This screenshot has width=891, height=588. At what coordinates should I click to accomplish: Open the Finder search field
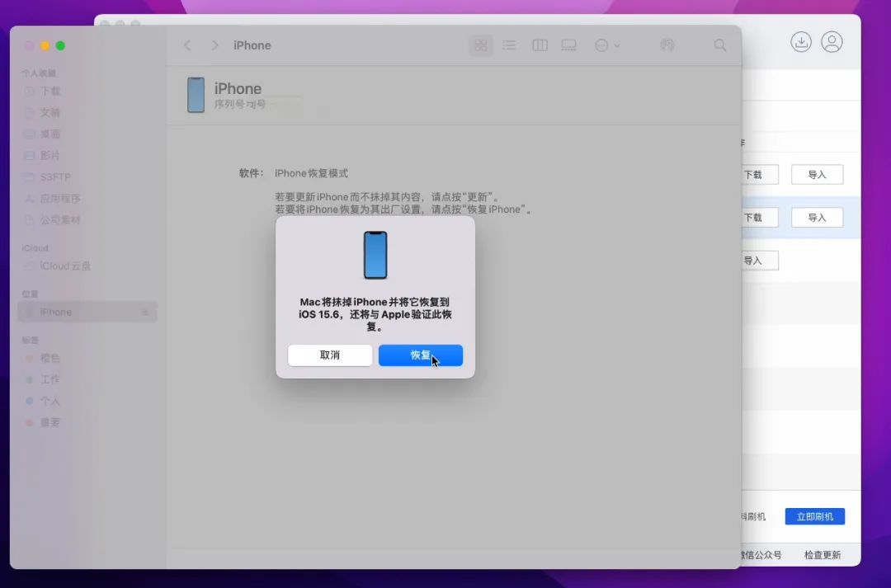click(719, 45)
